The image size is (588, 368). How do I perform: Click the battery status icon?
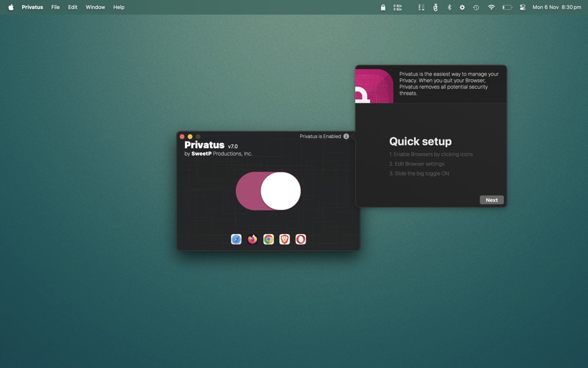point(508,7)
